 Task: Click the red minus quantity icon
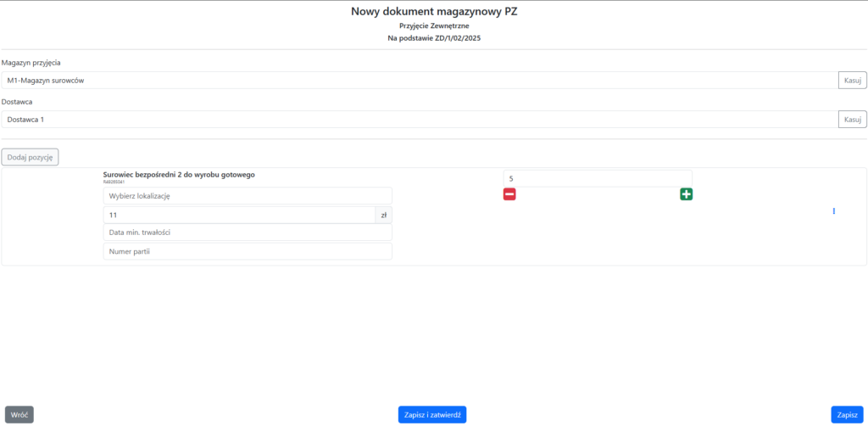pyautogui.click(x=509, y=194)
